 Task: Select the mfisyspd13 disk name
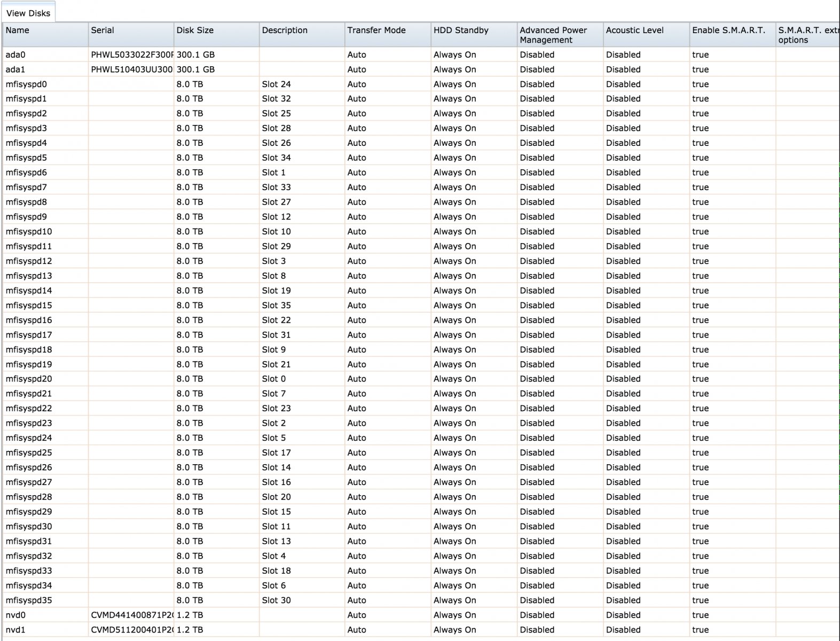[x=29, y=276]
